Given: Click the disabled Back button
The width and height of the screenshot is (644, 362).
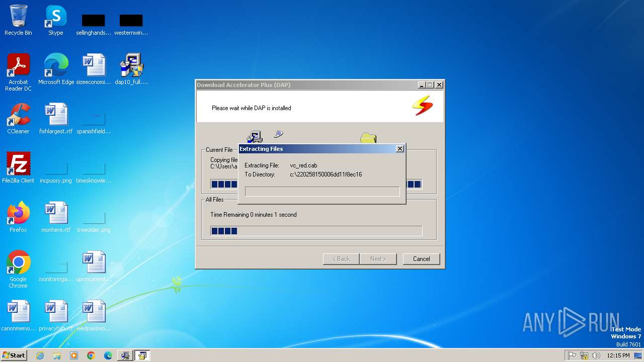Looking at the screenshot, I should coord(341,259).
